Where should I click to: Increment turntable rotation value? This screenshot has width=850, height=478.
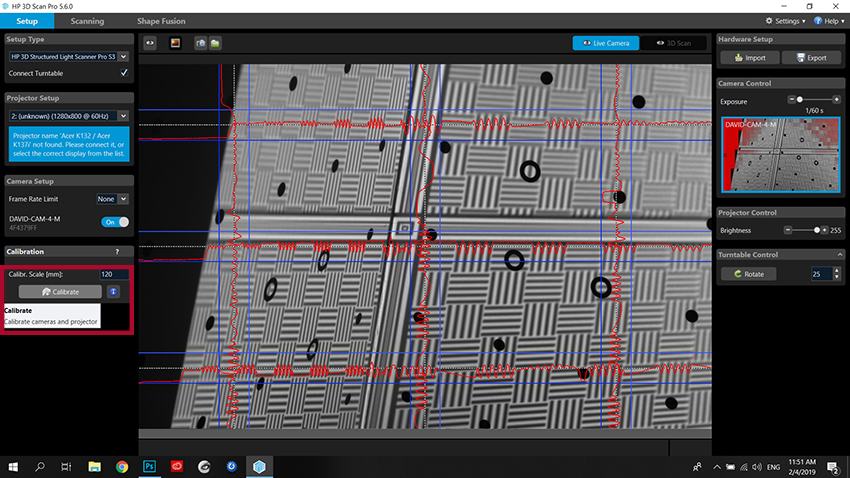tap(837, 270)
